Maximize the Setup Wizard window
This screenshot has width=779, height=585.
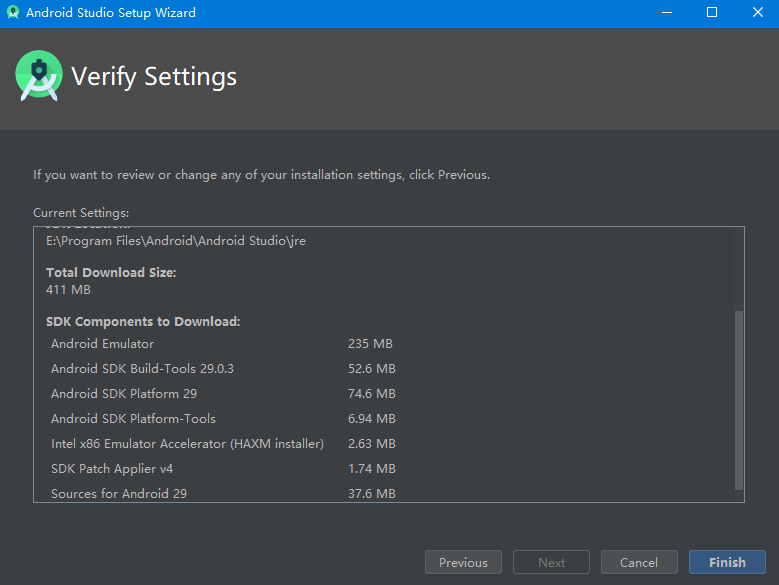[711, 12]
